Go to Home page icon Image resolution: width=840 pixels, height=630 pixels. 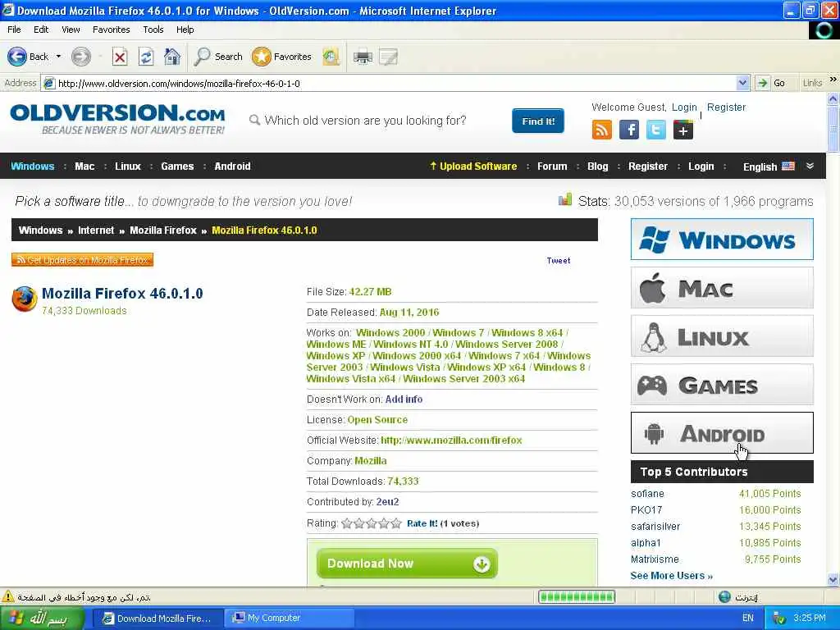tap(172, 57)
